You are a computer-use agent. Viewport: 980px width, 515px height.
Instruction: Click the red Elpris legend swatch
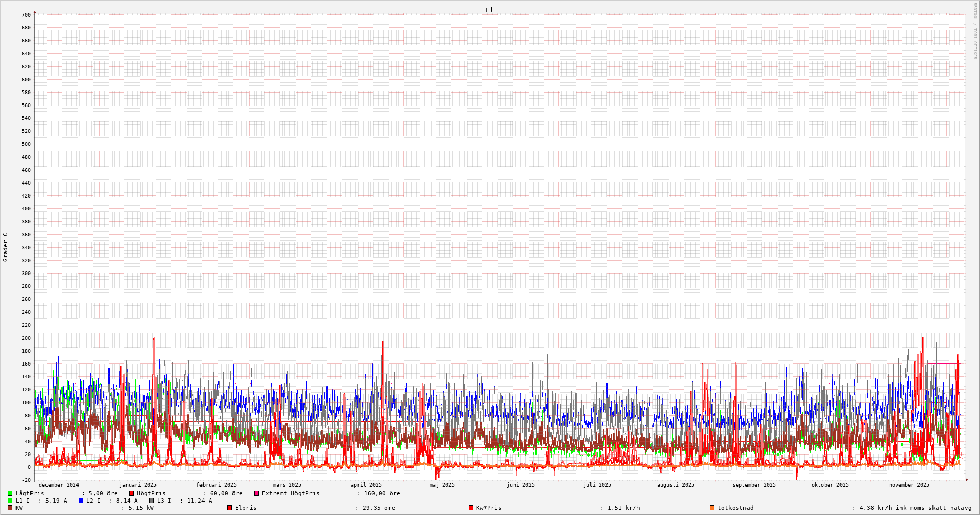point(229,508)
